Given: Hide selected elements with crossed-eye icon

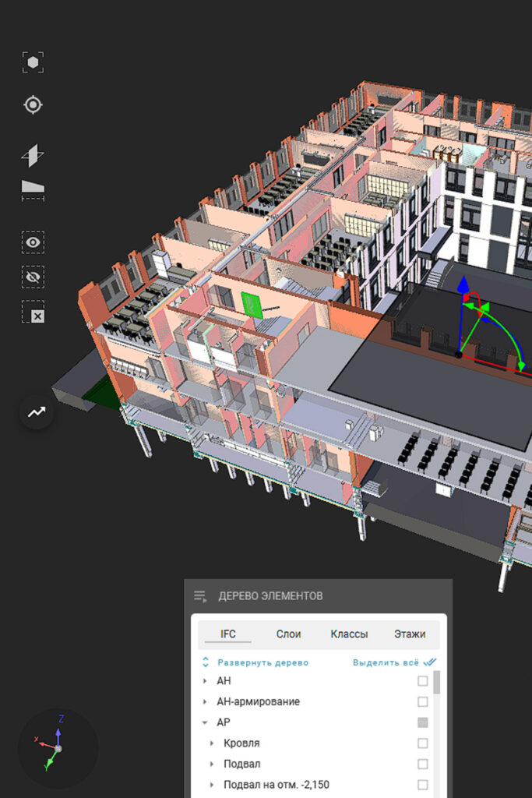Looking at the screenshot, I should point(33,277).
